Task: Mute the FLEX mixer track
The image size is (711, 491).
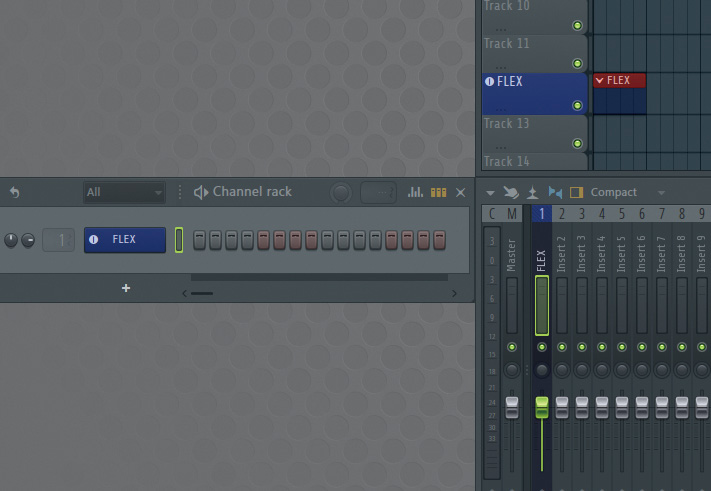Action: pos(542,347)
